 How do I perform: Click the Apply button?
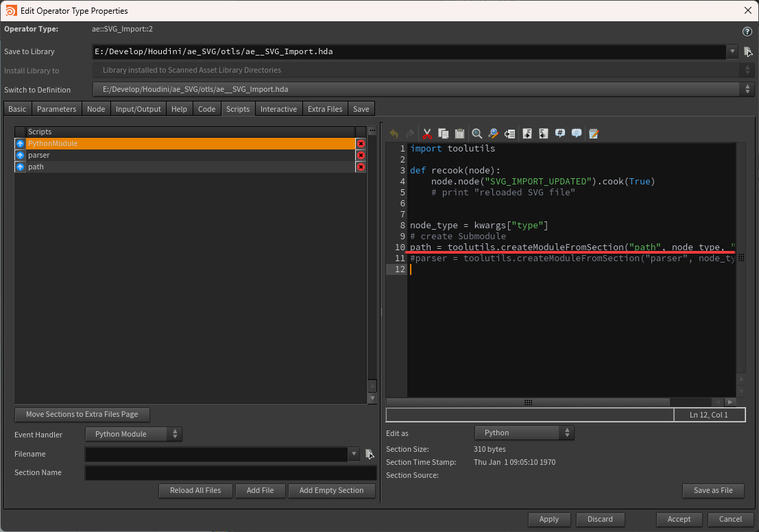[549, 519]
